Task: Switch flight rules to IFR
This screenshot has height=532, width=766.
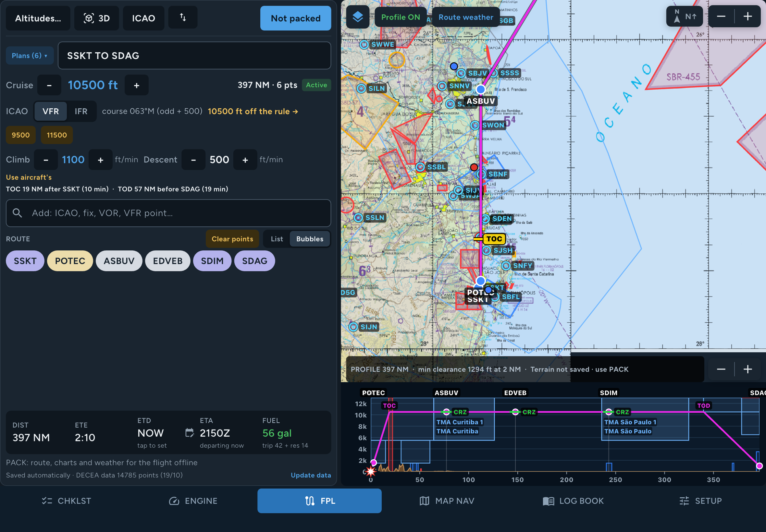Action: click(x=81, y=111)
